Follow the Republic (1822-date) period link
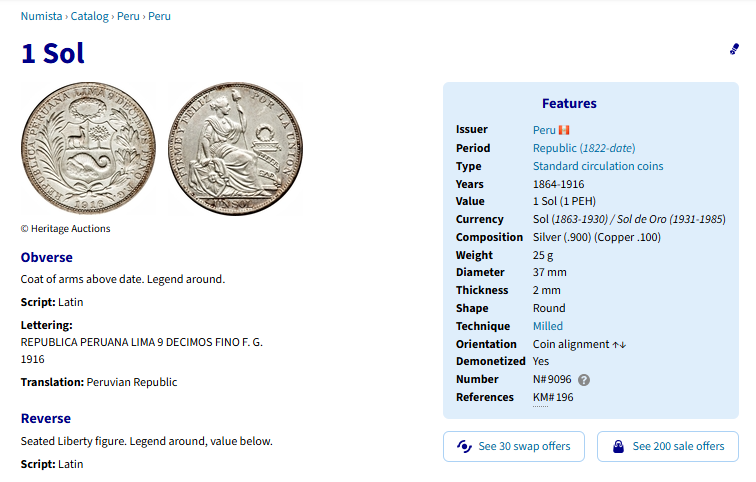This screenshot has width=756, height=482. (584, 148)
